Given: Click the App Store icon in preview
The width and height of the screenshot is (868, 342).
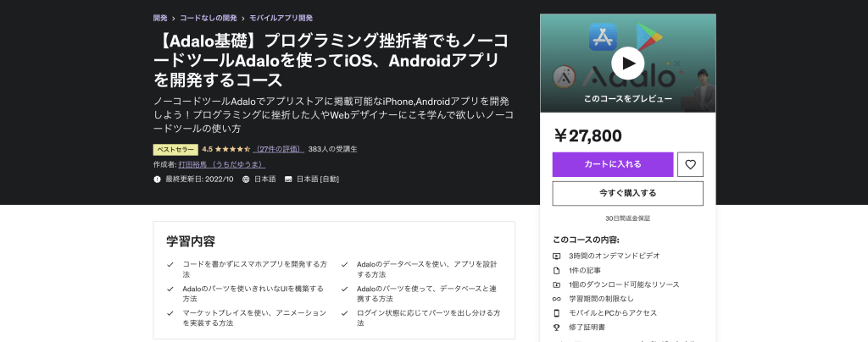Looking at the screenshot, I should pyautogui.click(x=603, y=36).
